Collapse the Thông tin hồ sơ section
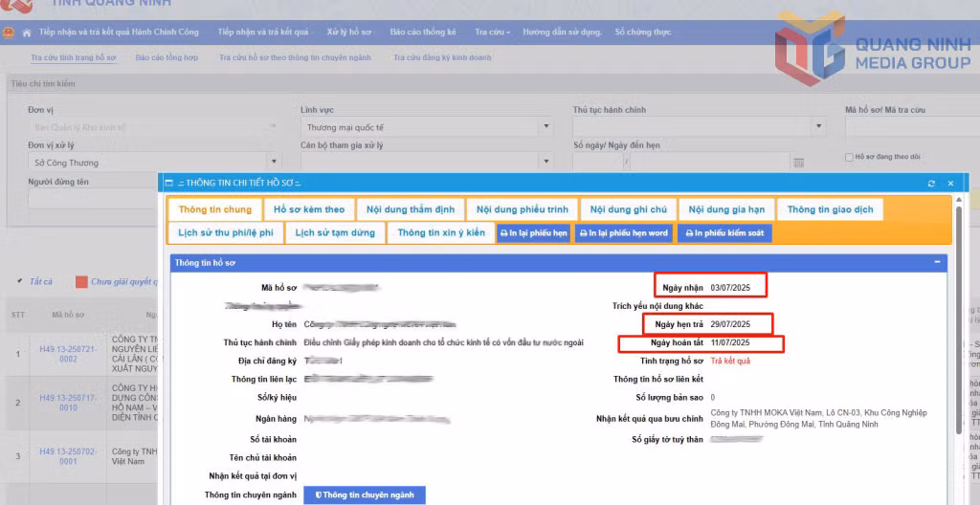The image size is (980, 505). click(937, 262)
